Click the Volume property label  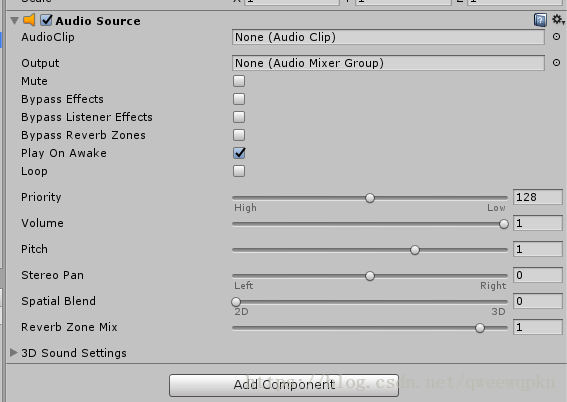tap(42, 223)
